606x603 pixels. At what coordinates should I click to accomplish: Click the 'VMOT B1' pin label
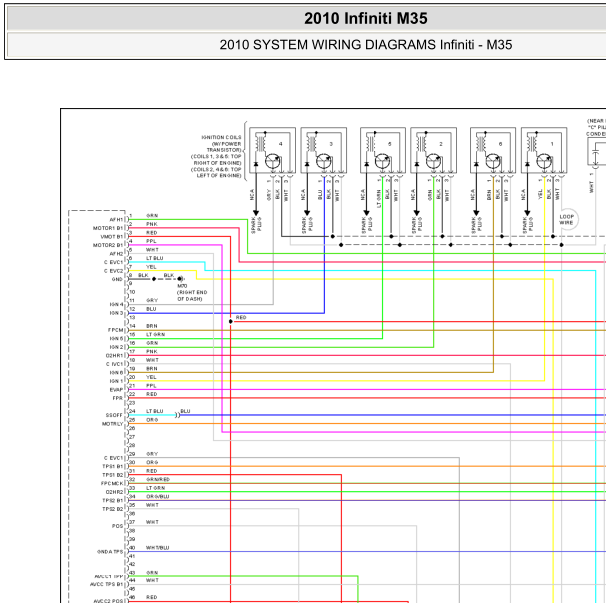[x=112, y=237]
